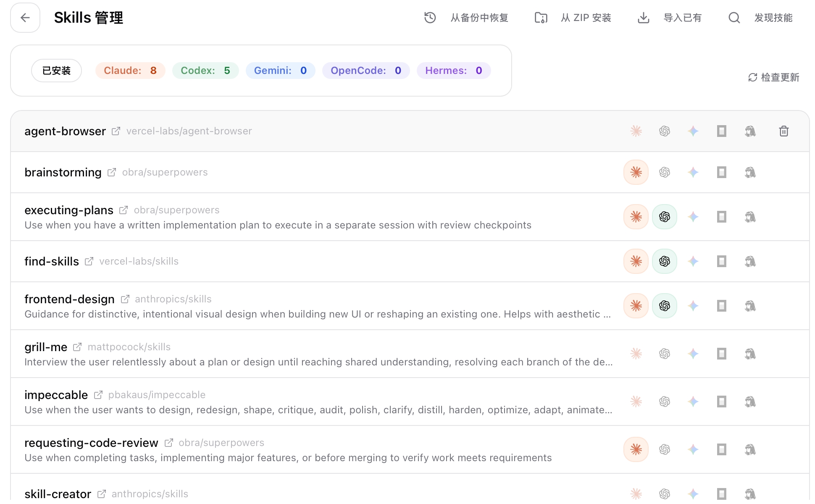The image size is (815, 504).
Task: Enable OpenCode for find-skills skill
Action: (x=722, y=261)
